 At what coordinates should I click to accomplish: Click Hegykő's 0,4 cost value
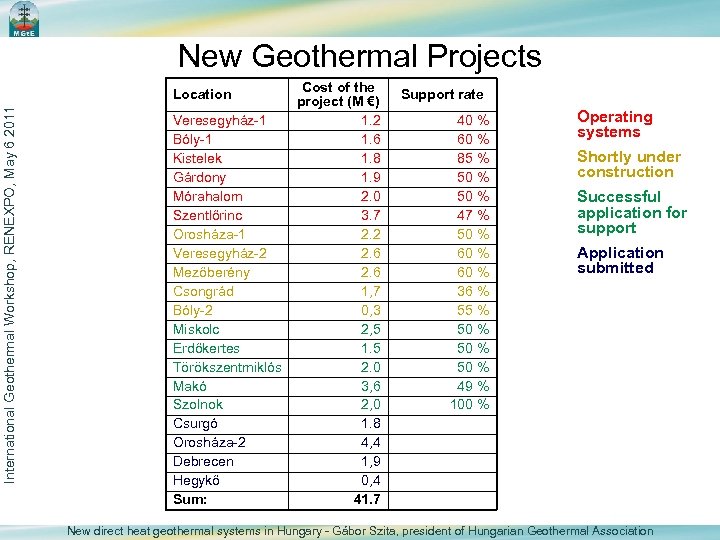(371, 481)
